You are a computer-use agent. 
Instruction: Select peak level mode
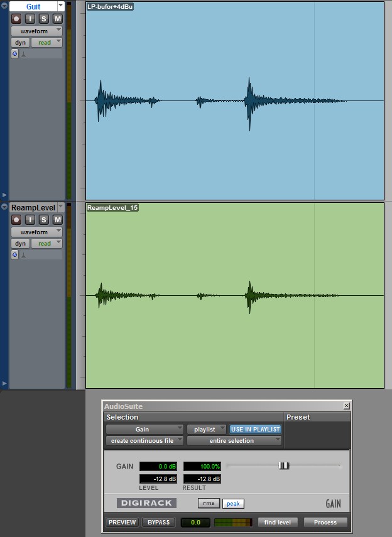(x=233, y=504)
